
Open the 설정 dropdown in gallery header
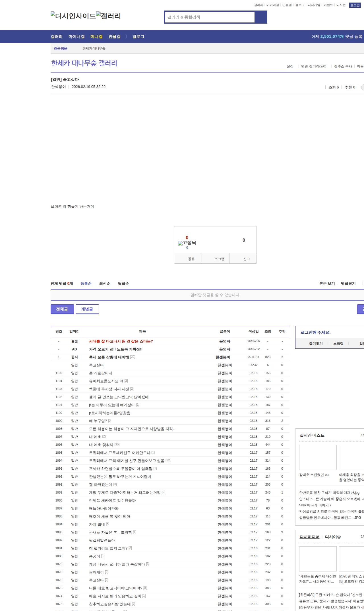[x=290, y=66]
